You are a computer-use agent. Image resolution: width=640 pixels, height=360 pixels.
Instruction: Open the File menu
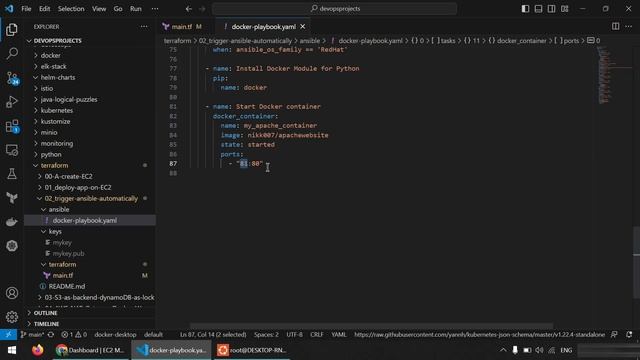pos(26,9)
